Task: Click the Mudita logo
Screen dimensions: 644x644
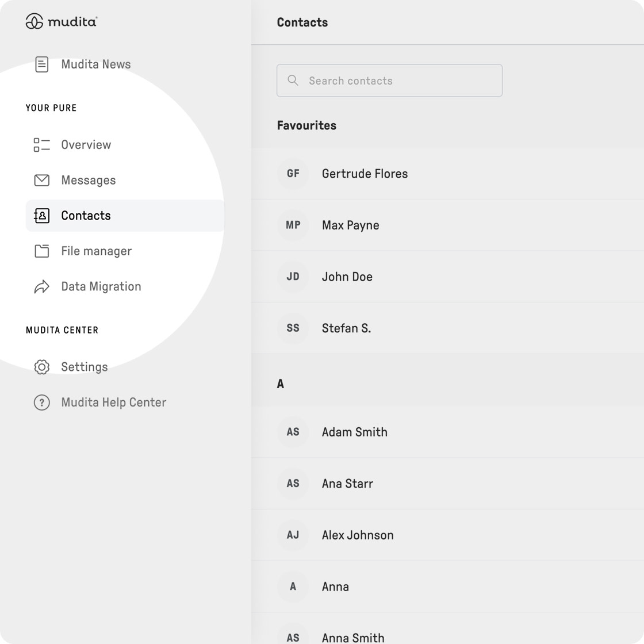Action: (61, 21)
